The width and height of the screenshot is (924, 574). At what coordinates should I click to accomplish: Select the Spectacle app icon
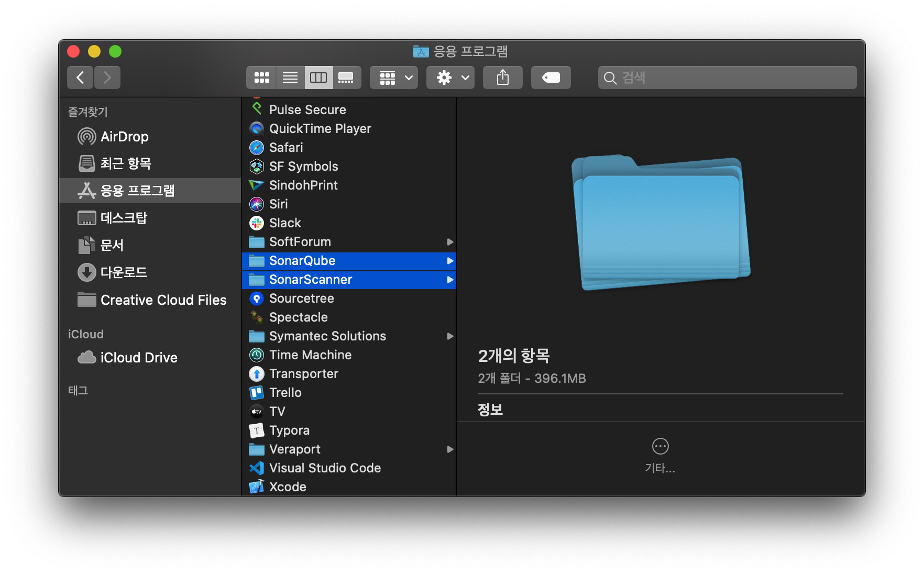257,317
